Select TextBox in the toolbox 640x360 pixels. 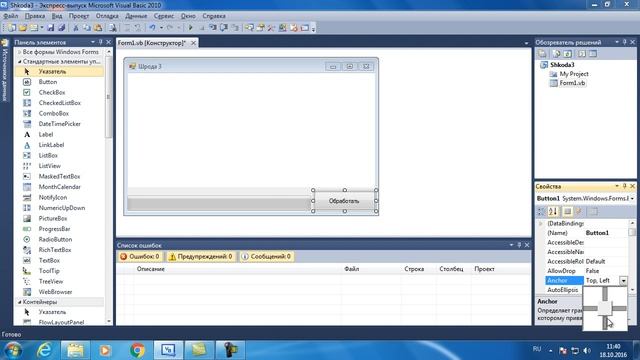click(x=59, y=260)
